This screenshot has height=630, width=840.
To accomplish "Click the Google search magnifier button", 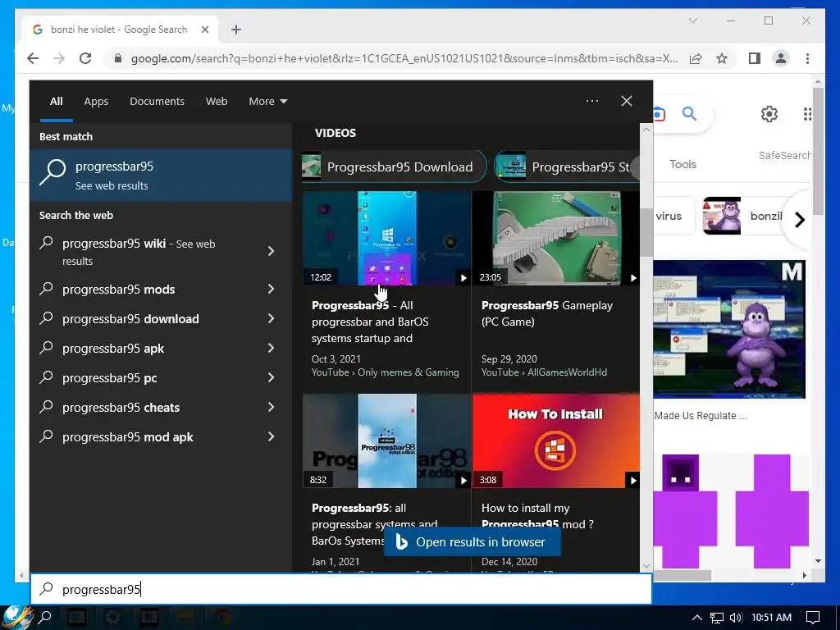I will 689,113.
